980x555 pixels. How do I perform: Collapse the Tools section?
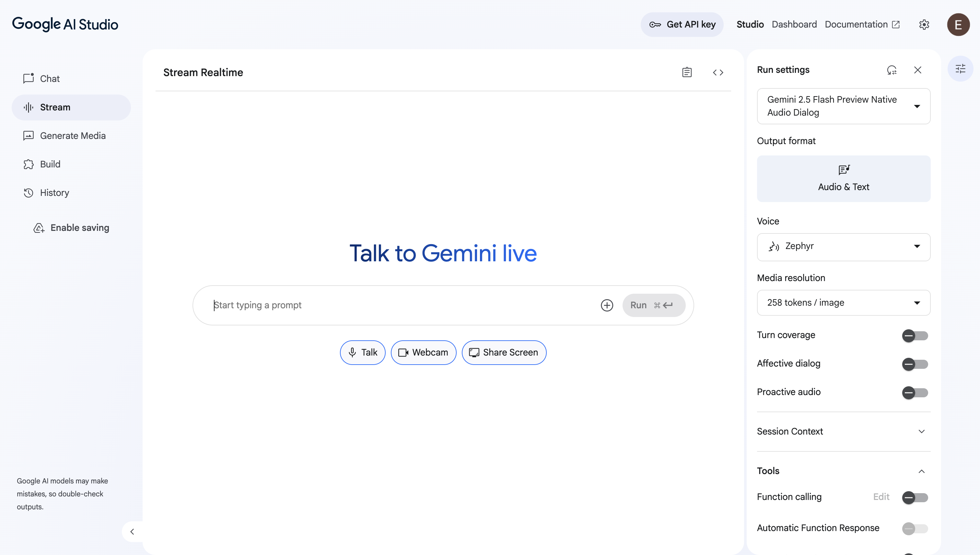point(844,471)
